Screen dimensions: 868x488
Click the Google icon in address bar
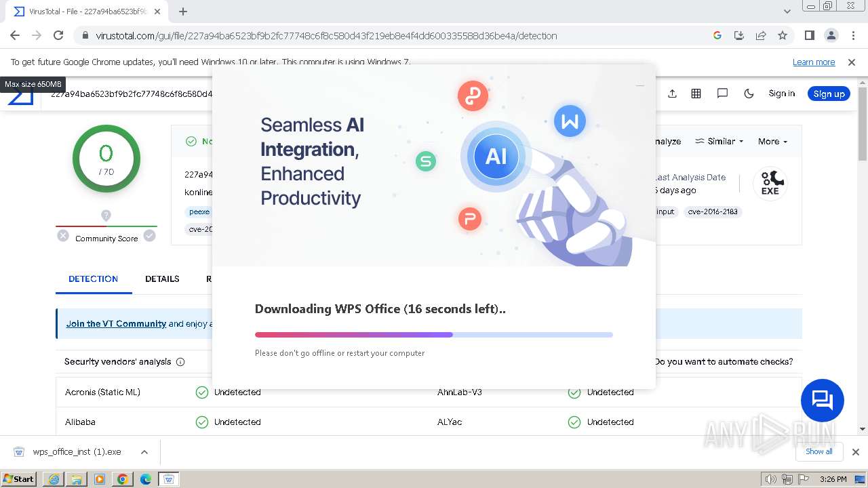(x=717, y=35)
